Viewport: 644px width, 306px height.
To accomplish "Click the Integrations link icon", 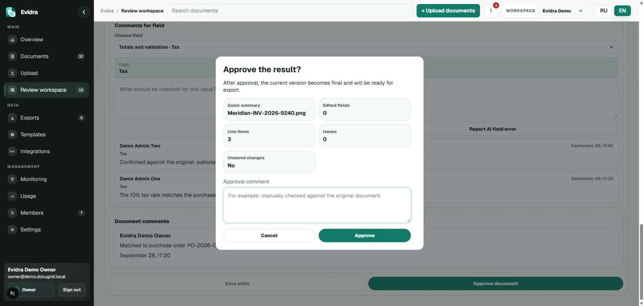I will point(13,151).
